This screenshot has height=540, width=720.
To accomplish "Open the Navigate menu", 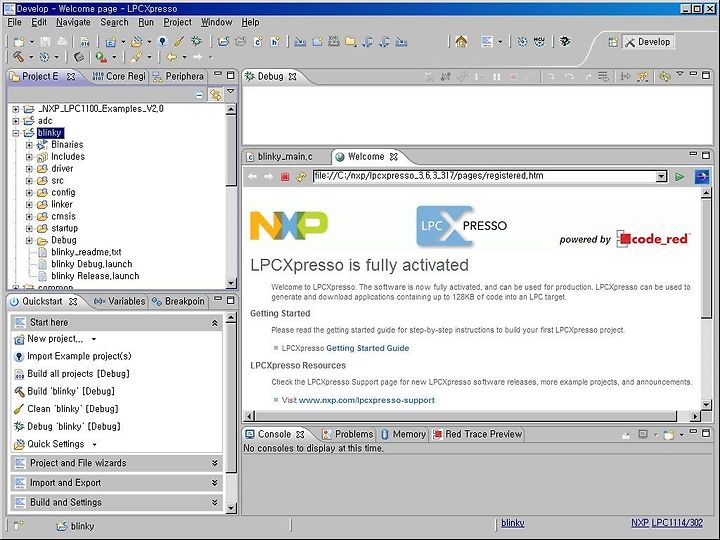I will [x=73, y=22].
